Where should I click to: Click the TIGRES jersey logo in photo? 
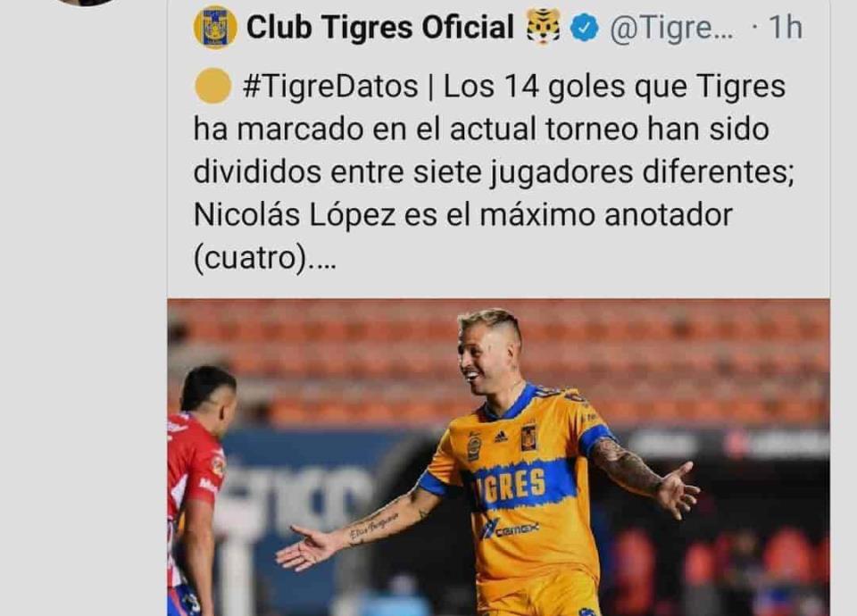click(x=509, y=485)
